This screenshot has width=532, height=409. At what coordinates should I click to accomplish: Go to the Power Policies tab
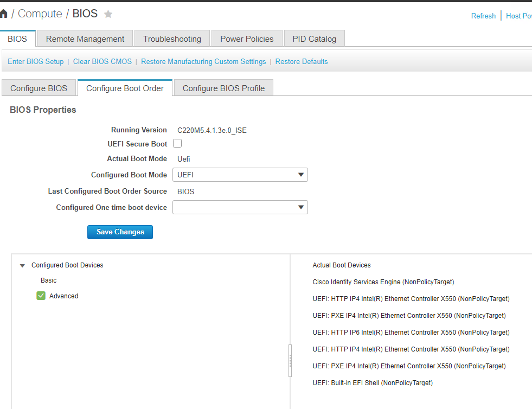(x=247, y=39)
